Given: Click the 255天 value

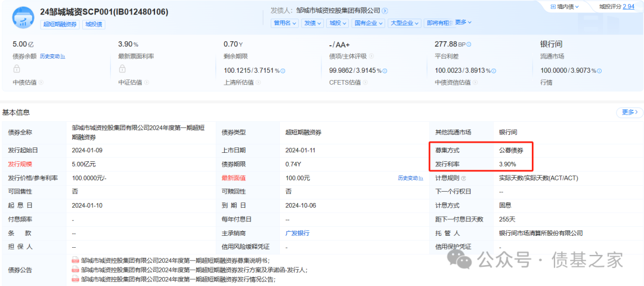Looking at the screenshot, I should tap(507, 219).
